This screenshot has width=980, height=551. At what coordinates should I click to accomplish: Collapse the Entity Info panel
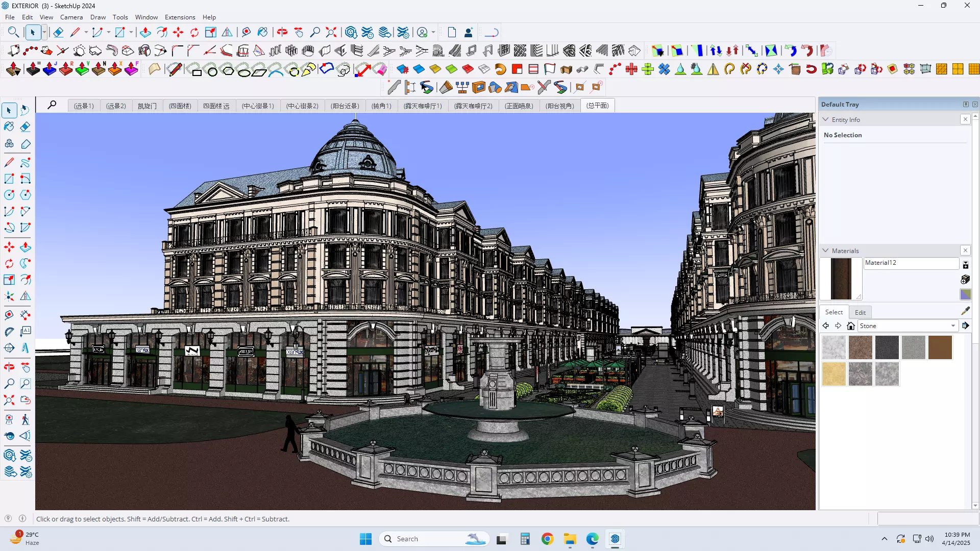pyautogui.click(x=826, y=119)
